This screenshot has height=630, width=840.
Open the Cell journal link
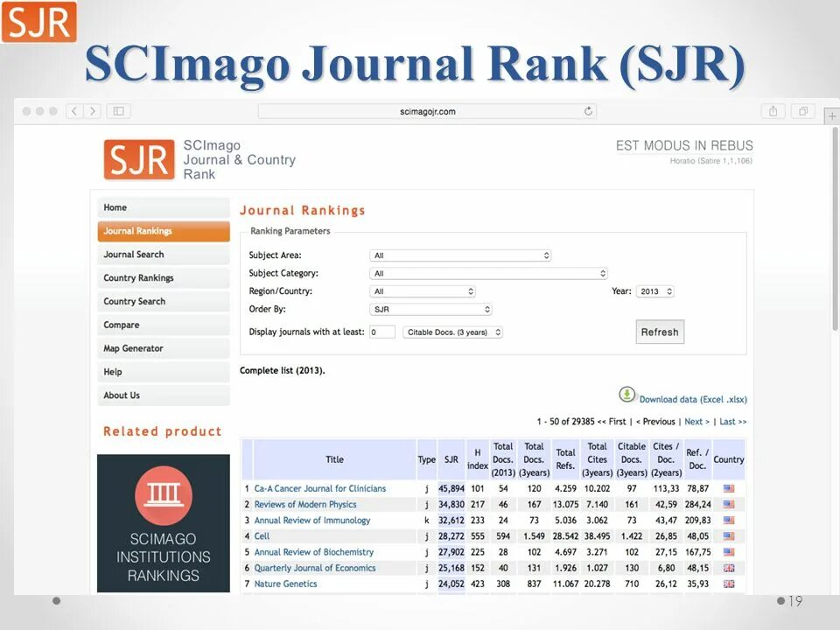click(x=262, y=536)
